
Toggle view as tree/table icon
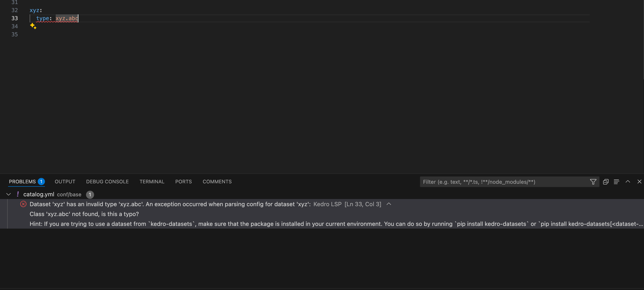click(x=616, y=182)
